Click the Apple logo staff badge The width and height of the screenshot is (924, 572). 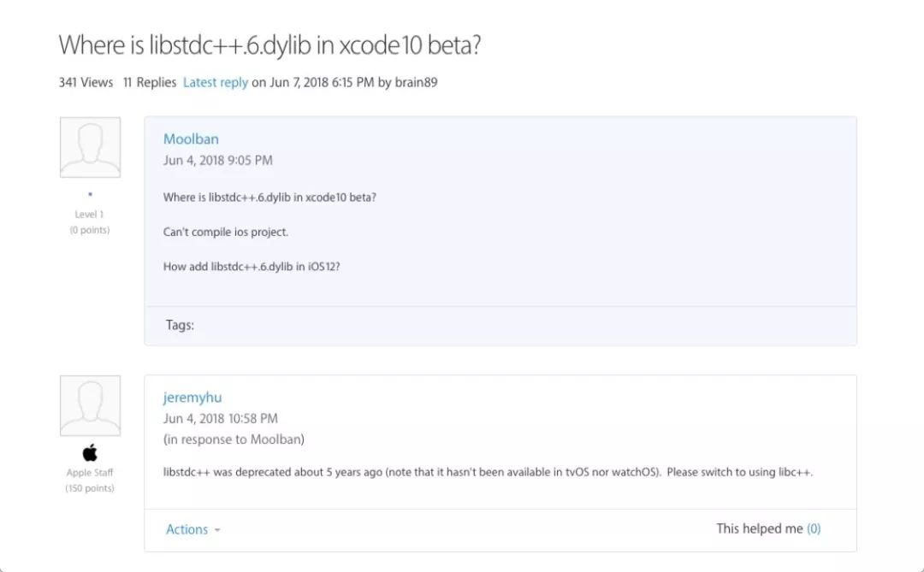tap(90, 453)
